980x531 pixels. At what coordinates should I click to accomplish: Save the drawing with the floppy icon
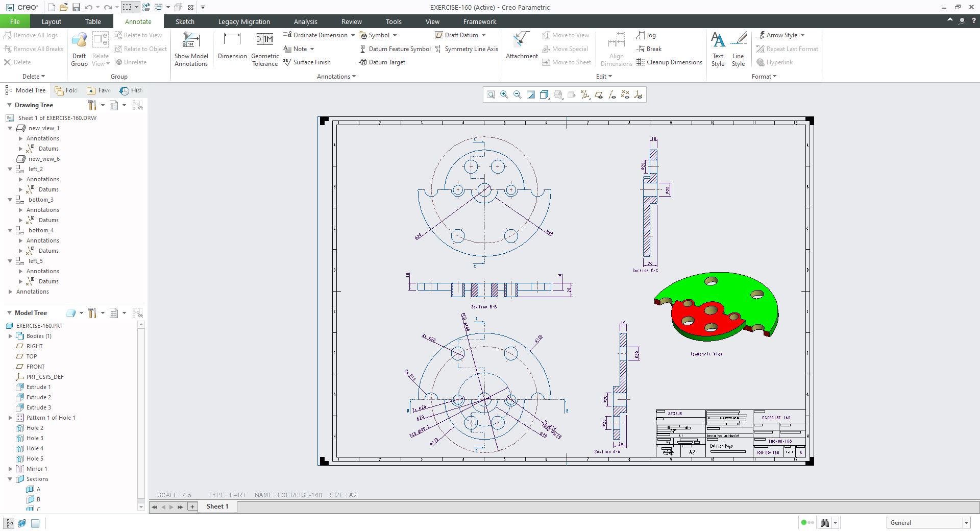(76, 7)
